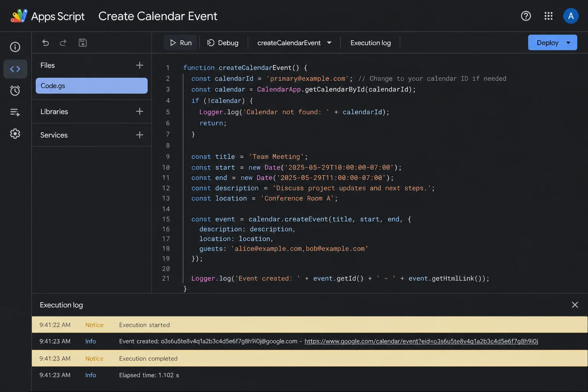Click the Undo arrow icon
Viewport: 588px width, 392px height.
[x=46, y=42]
